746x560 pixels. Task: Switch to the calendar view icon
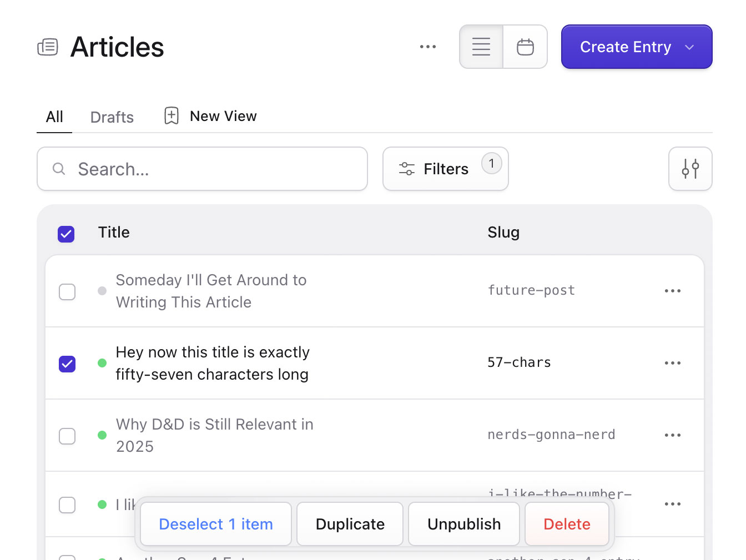pyautogui.click(x=525, y=47)
